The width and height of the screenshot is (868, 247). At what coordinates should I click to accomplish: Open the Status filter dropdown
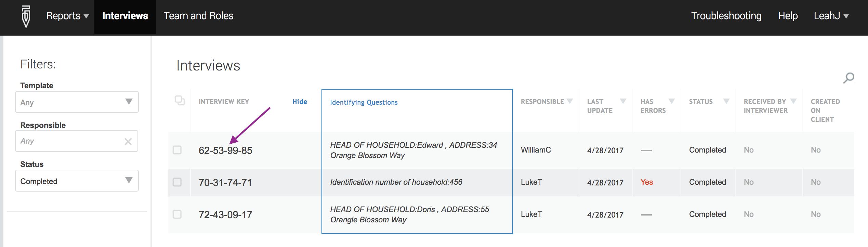(x=77, y=181)
